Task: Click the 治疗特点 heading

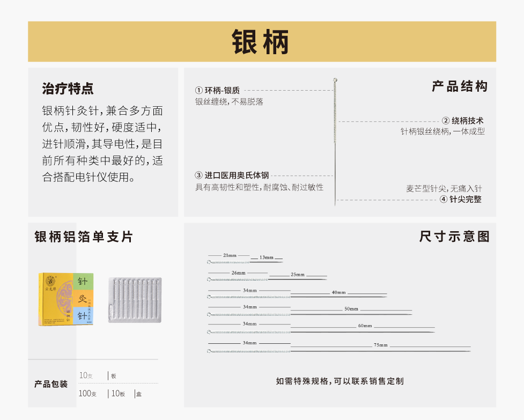Action: [68, 89]
